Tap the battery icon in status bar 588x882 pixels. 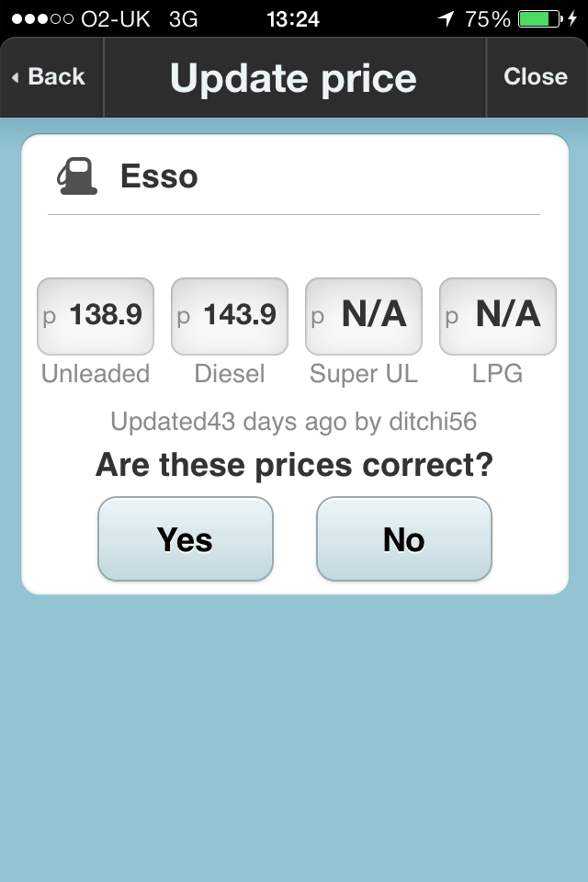point(540,18)
